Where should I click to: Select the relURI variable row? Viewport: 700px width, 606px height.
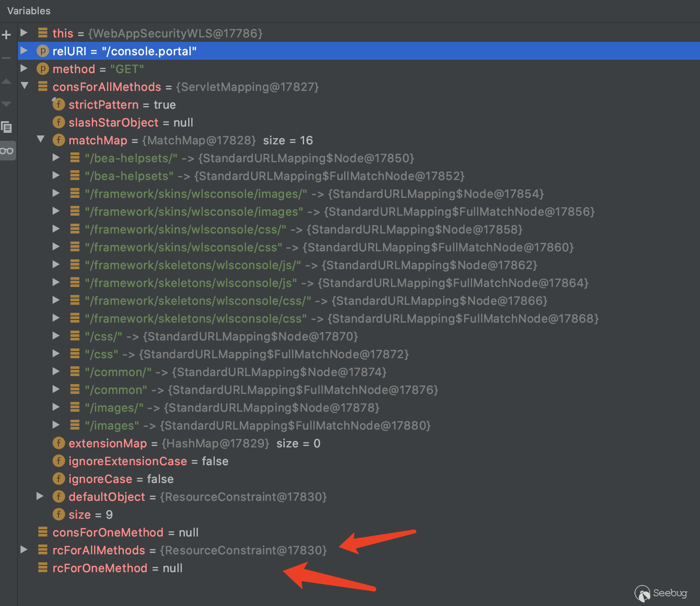(x=124, y=51)
